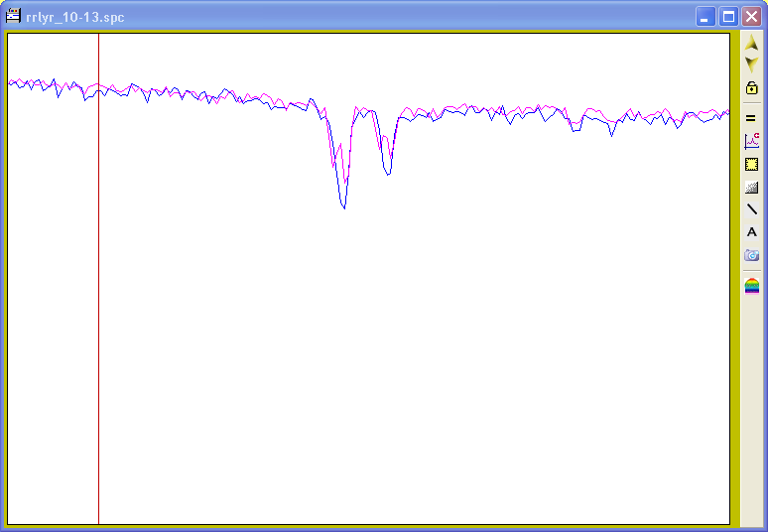Screen dimensions: 768x532
Task: Select the text annotation A tool
Action: coord(751,232)
